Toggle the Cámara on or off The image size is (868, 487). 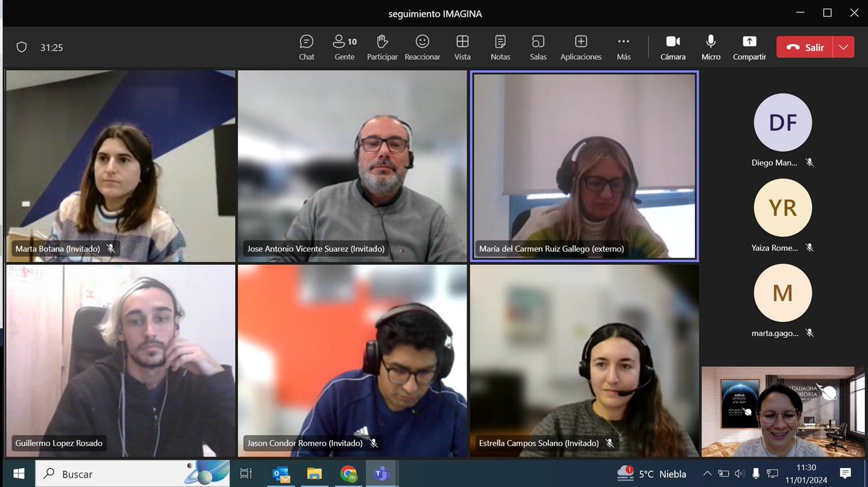pos(673,48)
